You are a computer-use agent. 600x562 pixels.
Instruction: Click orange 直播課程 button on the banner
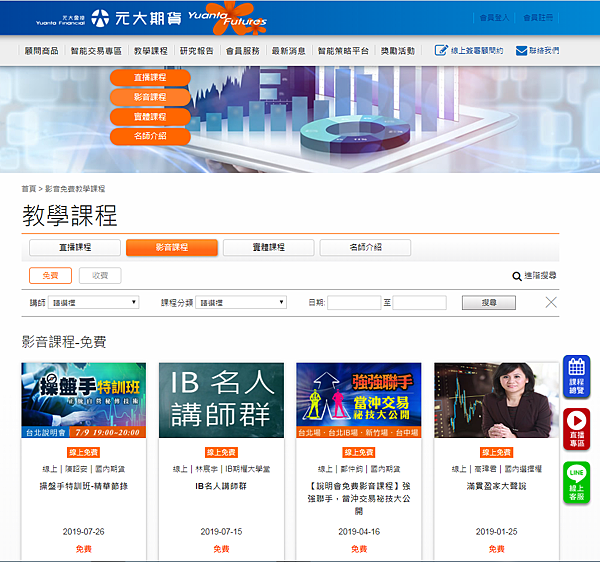[x=150, y=77]
